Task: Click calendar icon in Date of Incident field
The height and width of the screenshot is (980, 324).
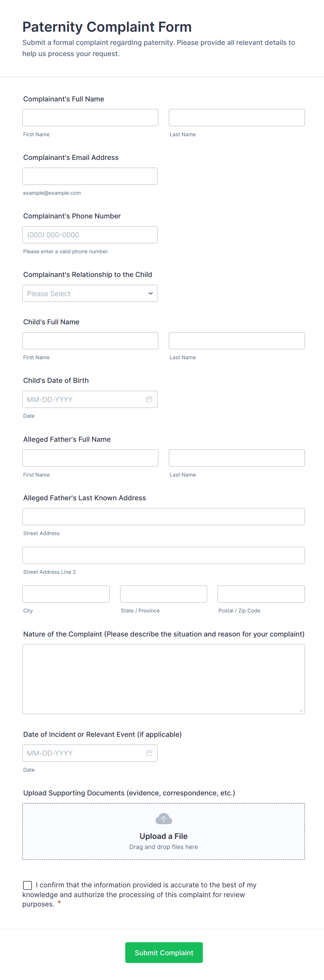Action: coord(149,753)
